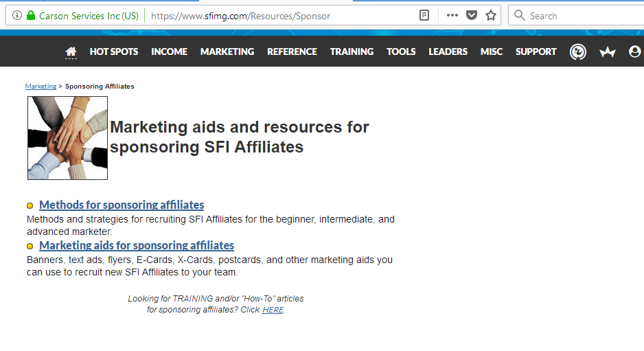The width and height of the screenshot is (644, 351).
Task: Open the INCOME menu
Action: pyautogui.click(x=169, y=52)
